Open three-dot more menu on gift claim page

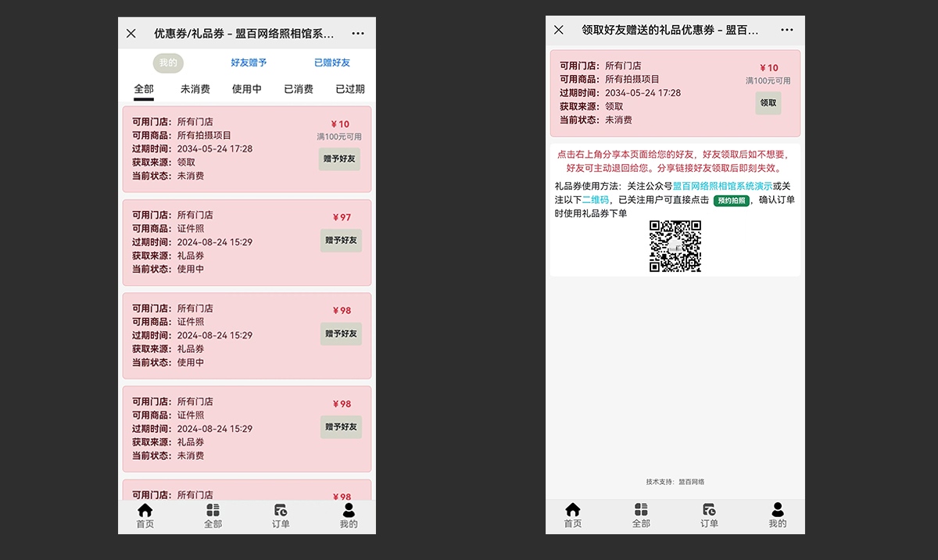(785, 30)
